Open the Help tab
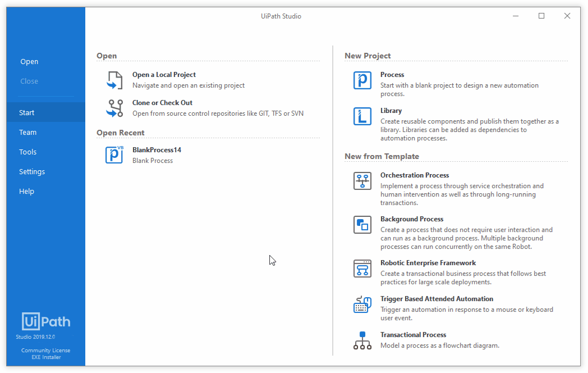588x373 pixels. click(46, 191)
